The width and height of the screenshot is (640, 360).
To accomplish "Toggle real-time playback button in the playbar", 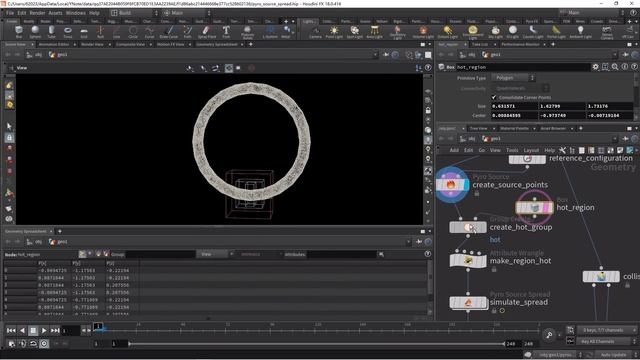I will pos(44,344).
